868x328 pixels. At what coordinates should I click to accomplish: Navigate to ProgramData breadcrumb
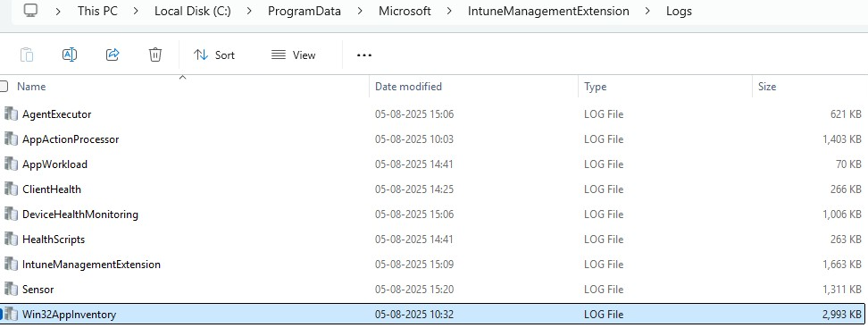click(x=305, y=11)
